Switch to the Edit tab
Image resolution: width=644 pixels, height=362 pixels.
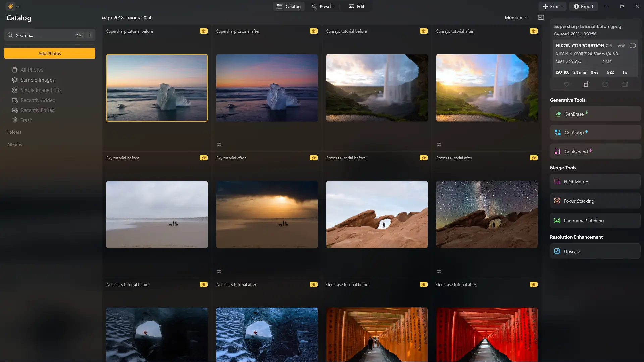[x=357, y=6]
